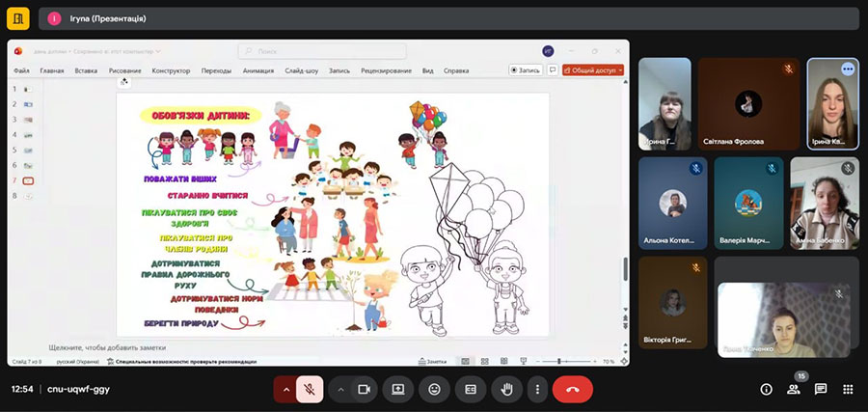Viewport: 868px width, 412px height.
Task: Open the Конструктор ribbon tab
Action: (171, 70)
